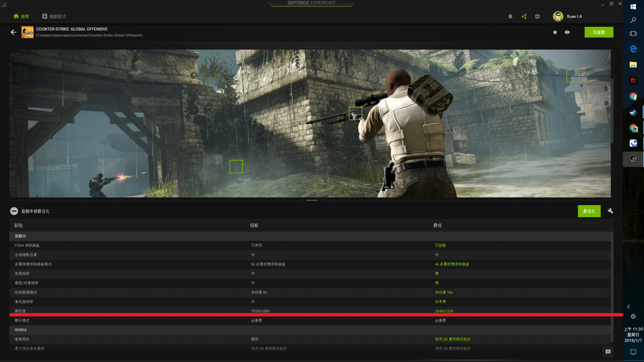Screen dimensions: 644x362
Task: Click the divider handle below the screenshot
Action: [312, 200]
